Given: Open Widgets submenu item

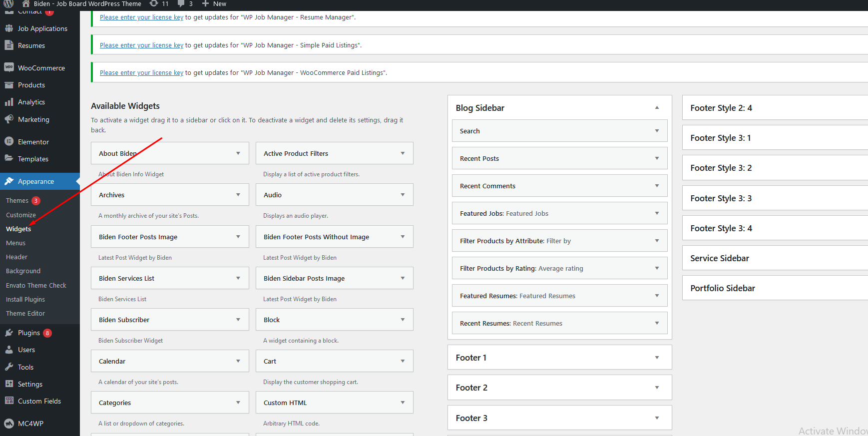Looking at the screenshot, I should pos(18,229).
